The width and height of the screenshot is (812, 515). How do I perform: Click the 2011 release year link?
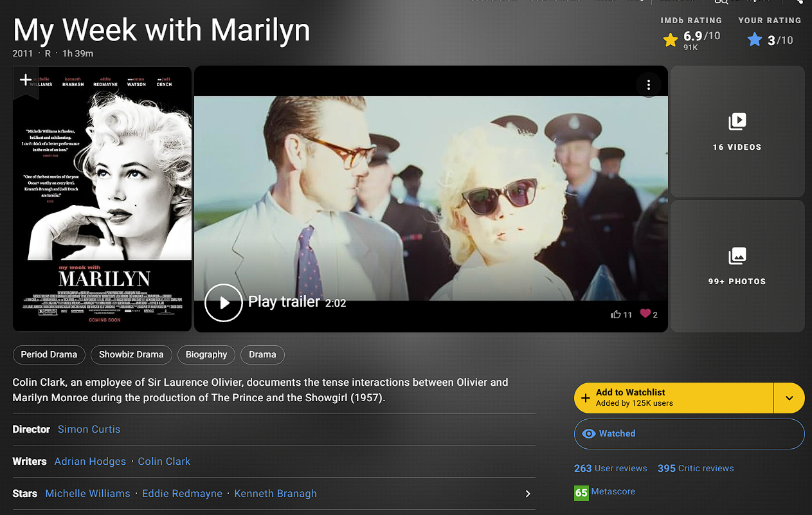(23, 53)
